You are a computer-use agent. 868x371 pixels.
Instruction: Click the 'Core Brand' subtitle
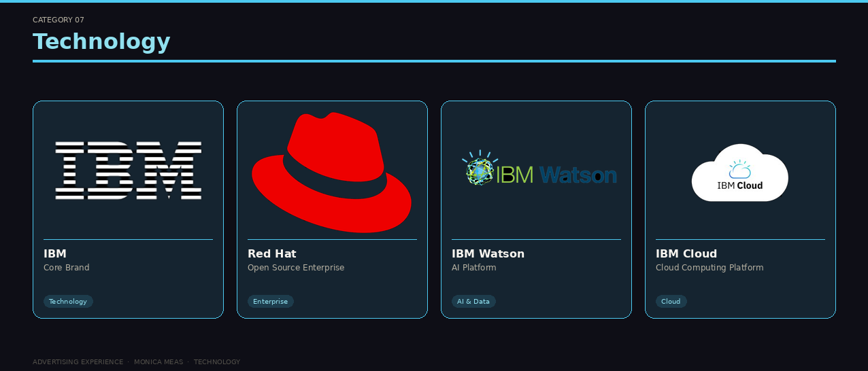tap(67, 268)
